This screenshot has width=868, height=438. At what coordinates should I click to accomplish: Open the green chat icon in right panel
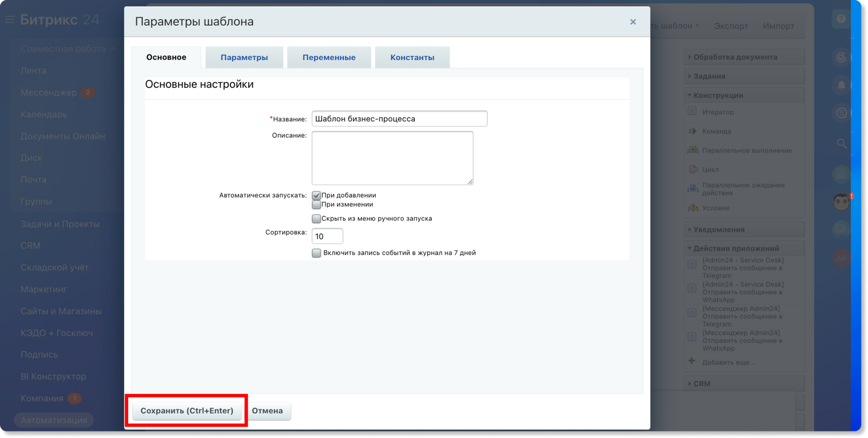click(x=842, y=230)
